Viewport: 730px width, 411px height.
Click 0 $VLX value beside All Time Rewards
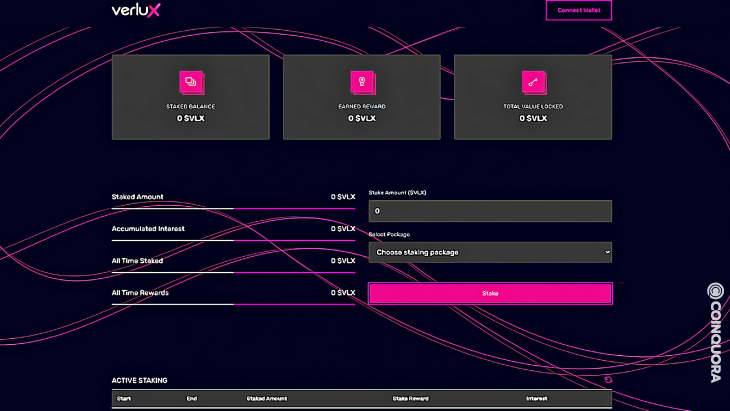click(343, 293)
